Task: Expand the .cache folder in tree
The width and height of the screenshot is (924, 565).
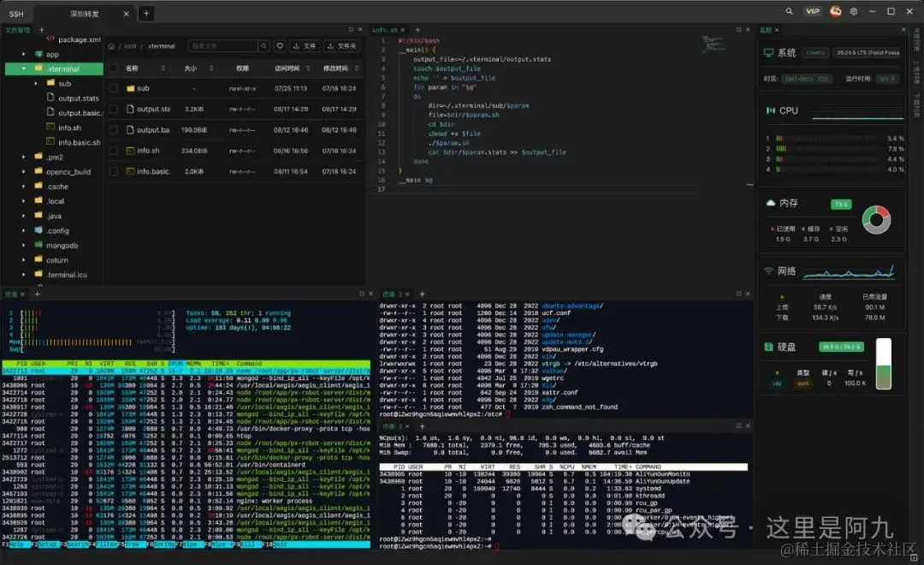Action: click(24, 187)
